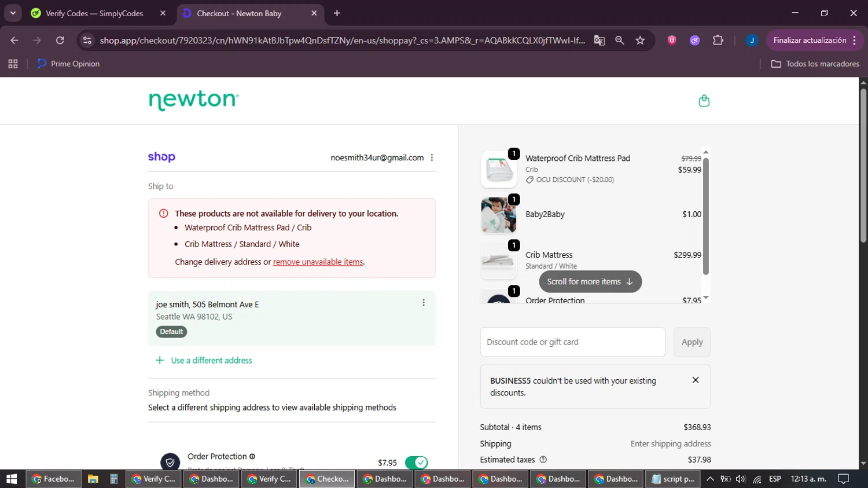Click error alert icon in unavailable notice
Viewport: 868px width, 488px height.
click(164, 213)
